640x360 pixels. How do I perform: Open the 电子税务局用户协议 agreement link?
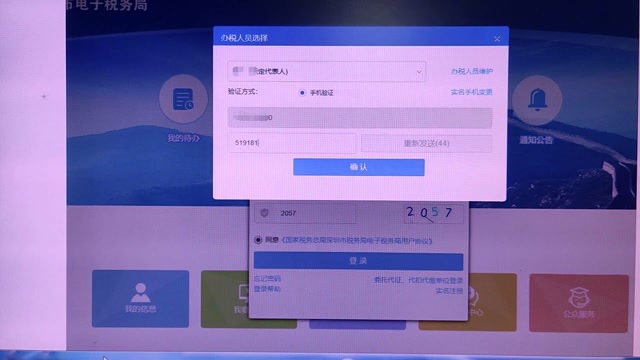[357, 241]
